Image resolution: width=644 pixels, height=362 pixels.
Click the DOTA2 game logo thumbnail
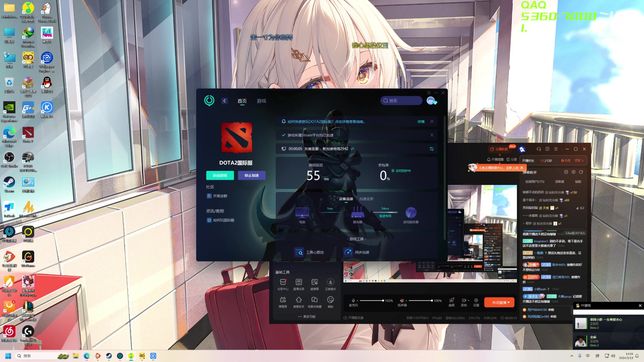(x=236, y=137)
